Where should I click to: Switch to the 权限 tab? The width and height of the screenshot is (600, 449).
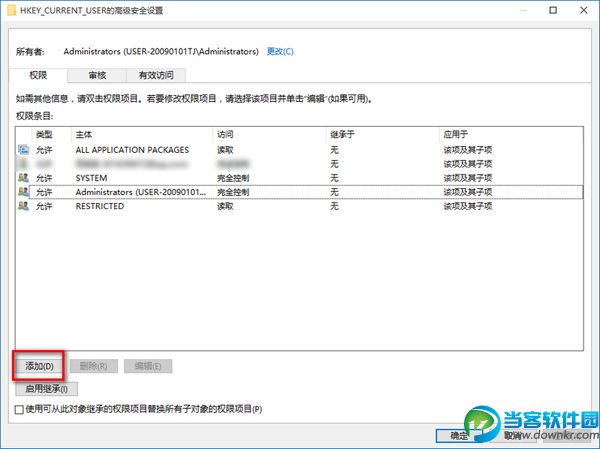(x=38, y=75)
